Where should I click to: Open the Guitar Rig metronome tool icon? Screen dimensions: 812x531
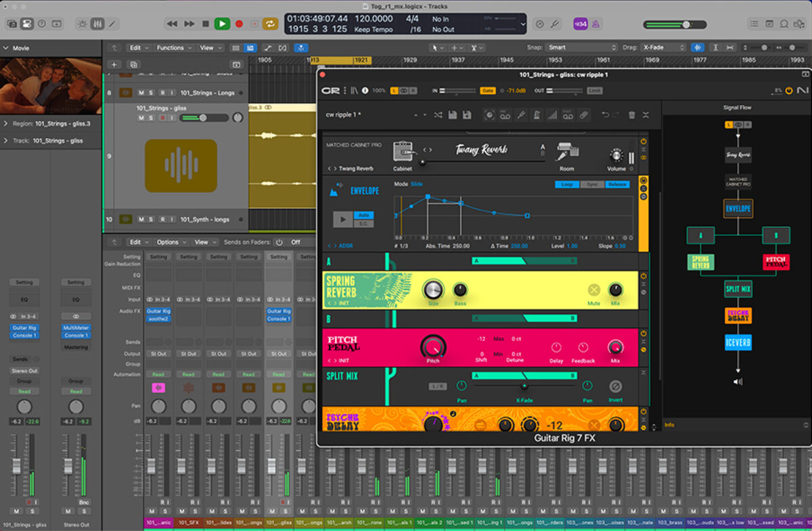coord(536,115)
